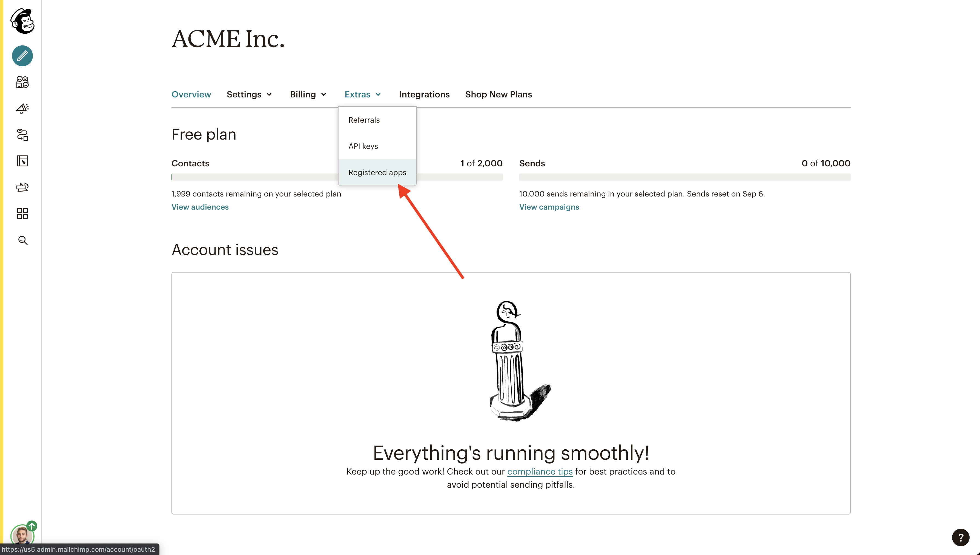This screenshot has width=980, height=555.
Task: Expand the Settings dropdown
Action: 249,94
